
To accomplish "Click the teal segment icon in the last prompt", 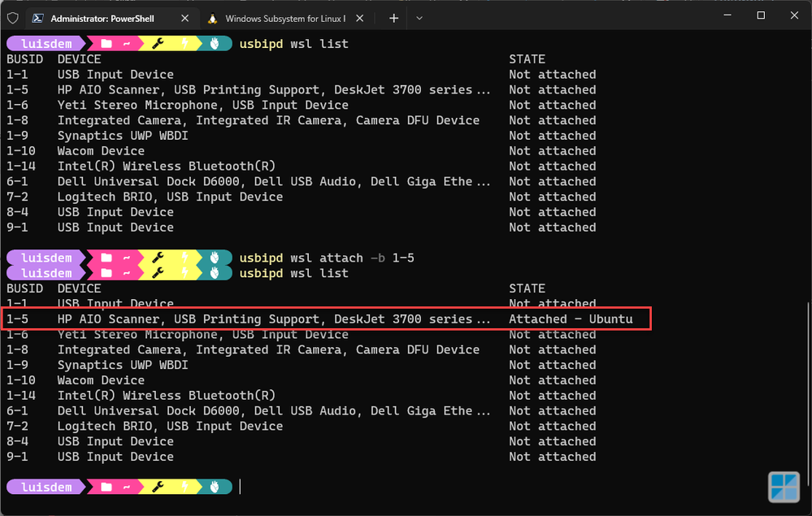I will pyautogui.click(x=215, y=487).
